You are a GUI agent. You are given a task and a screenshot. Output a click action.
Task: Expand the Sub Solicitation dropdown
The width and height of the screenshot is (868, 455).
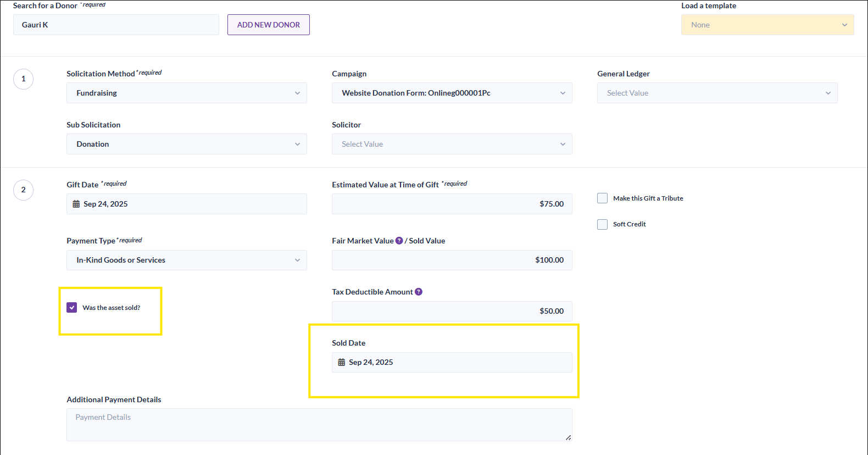click(186, 144)
